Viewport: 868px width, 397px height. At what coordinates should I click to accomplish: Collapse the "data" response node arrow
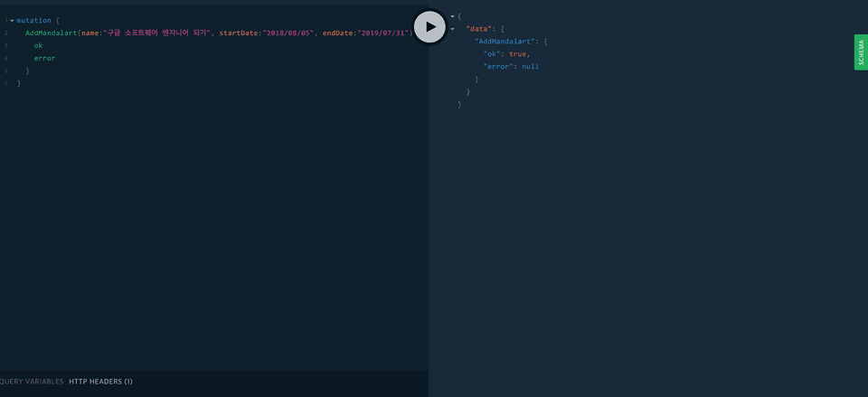point(452,29)
